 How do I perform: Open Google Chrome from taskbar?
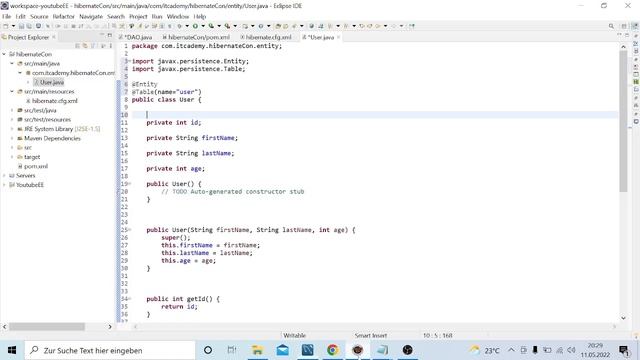(x=332, y=350)
